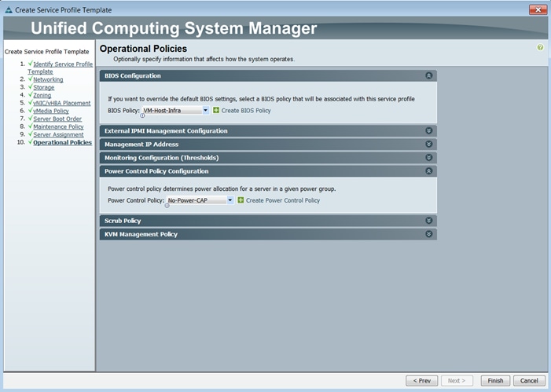Image resolution: width=551 pixels, height=392 pixels.
Task: Go to Server Boot Order step
Action: coord(57,119)
